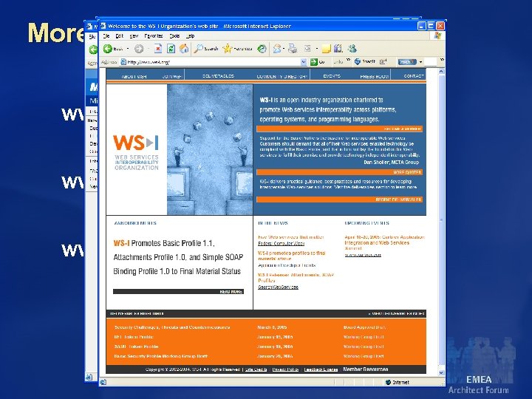The image size is (532, 399).
Task: Open the CONTACT site tab
Action: pyautogui.click(x=414, y=76)
